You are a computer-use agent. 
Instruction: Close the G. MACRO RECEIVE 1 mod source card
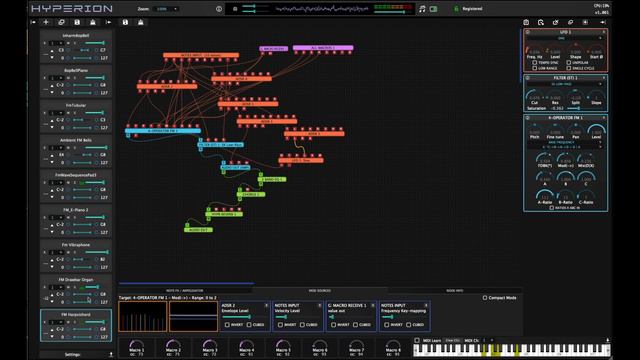[x=373, y=305]
